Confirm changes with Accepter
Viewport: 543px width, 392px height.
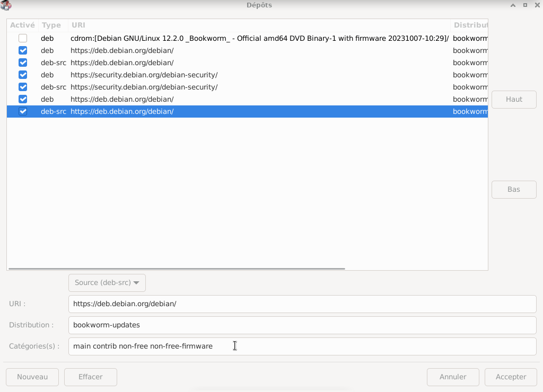pos(511,377)
